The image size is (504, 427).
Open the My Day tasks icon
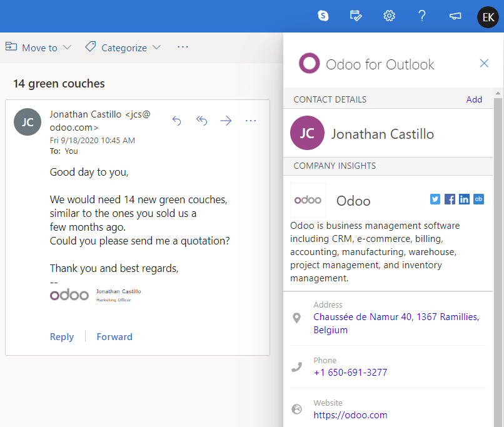(356, 16)
